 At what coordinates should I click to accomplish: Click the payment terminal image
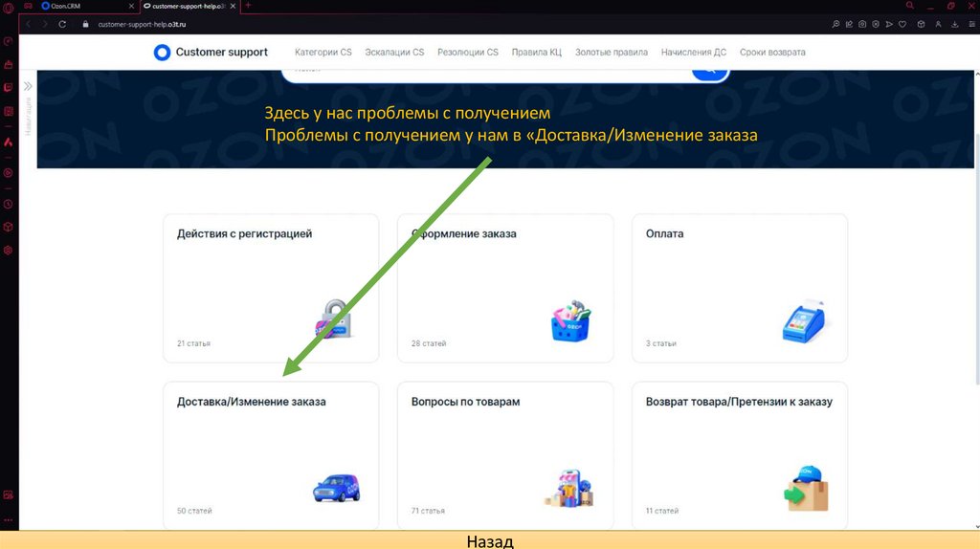(x=804, y=321)
